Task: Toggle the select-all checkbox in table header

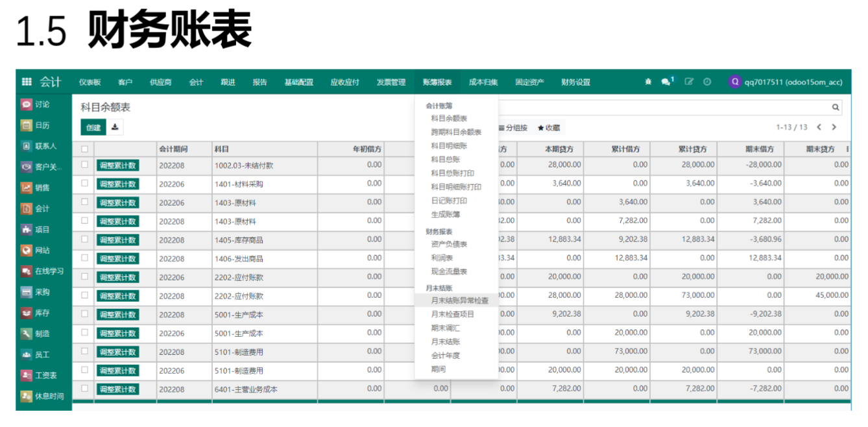Action: coord(84,149)
